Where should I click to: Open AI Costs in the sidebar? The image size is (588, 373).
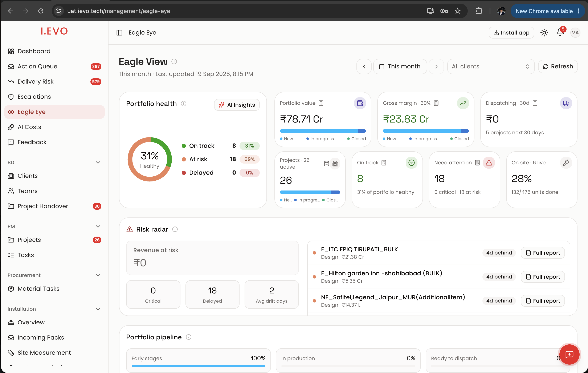[x=54, y=127]
